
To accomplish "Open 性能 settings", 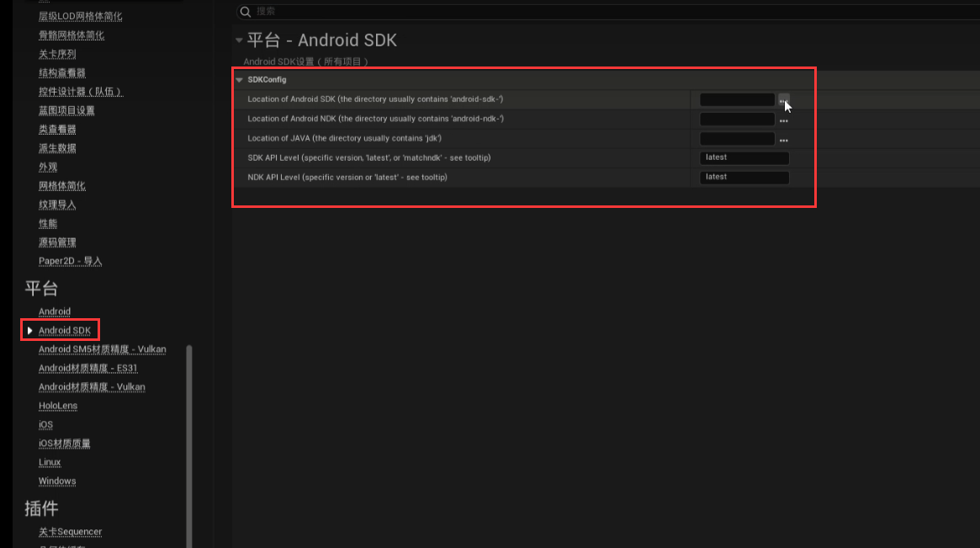I will [x=48, y=223].
